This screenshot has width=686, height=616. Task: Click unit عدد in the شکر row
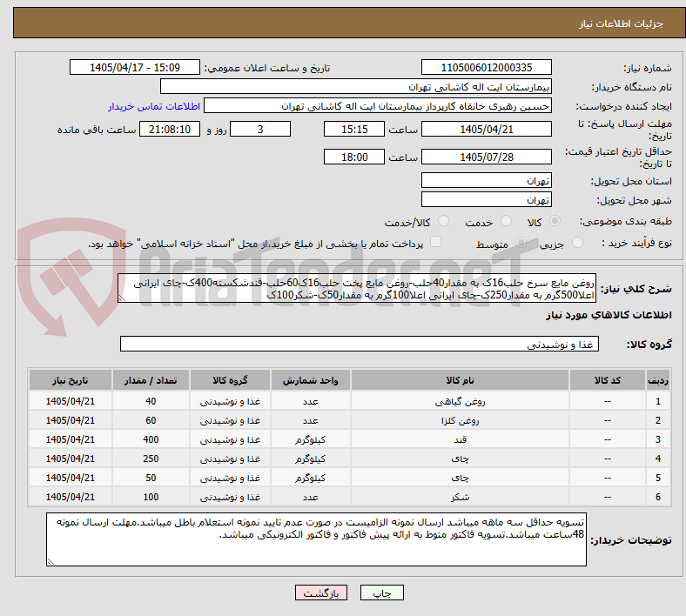(x=311, y=497)
